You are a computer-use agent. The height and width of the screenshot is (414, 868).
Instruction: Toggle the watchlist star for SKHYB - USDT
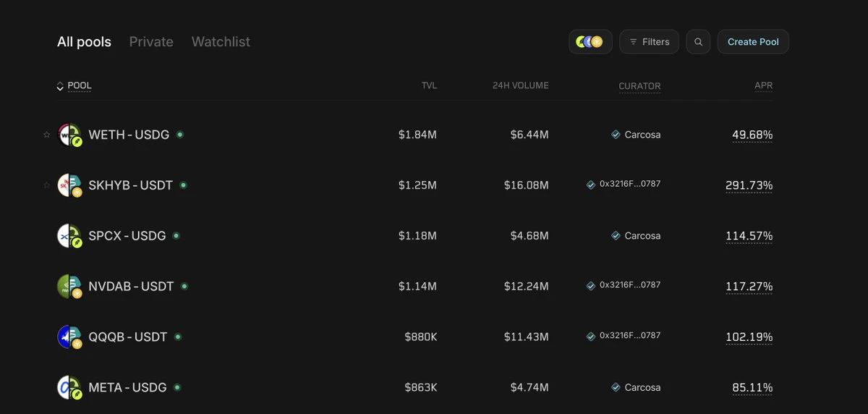47,185
